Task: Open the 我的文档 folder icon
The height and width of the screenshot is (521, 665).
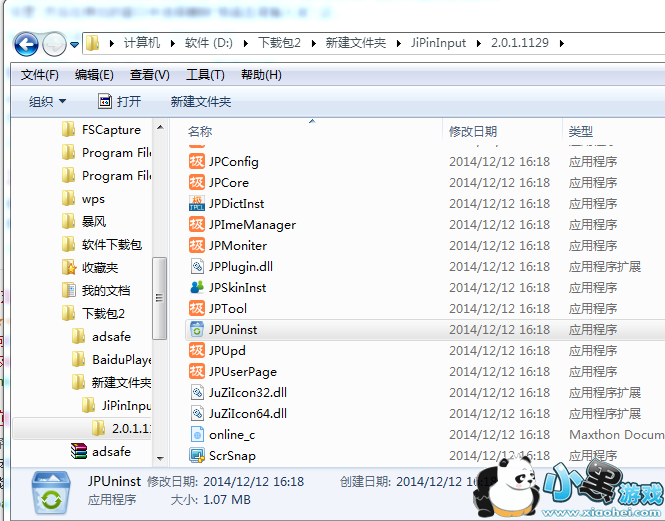Action: (68, 291)
